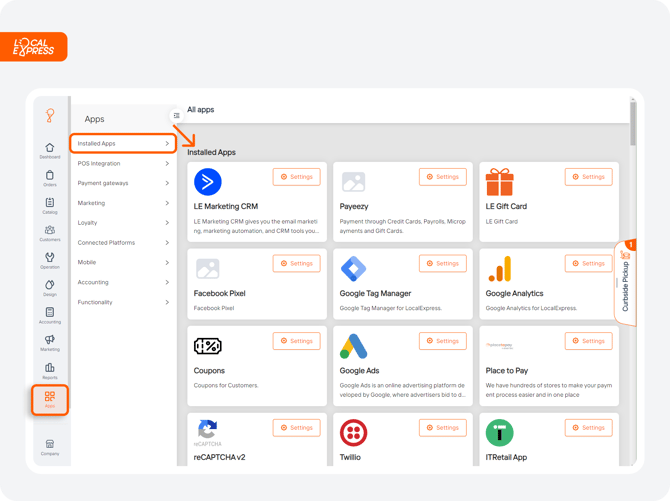Open Settings for Coupons
This screenshot has height=501, width=670.
[297, 341]
